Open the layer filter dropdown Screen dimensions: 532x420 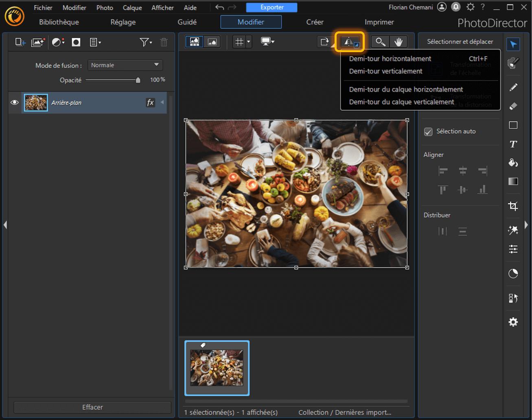146,42
